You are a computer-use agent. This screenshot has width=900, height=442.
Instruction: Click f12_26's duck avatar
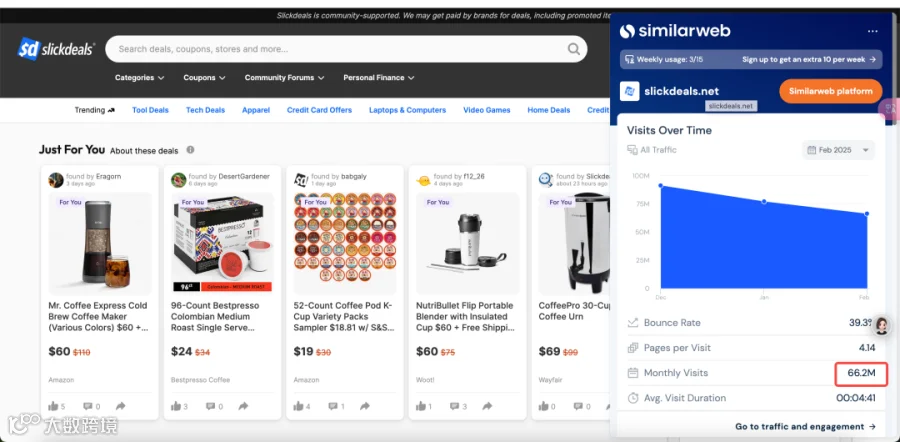[x=424, y=180]
